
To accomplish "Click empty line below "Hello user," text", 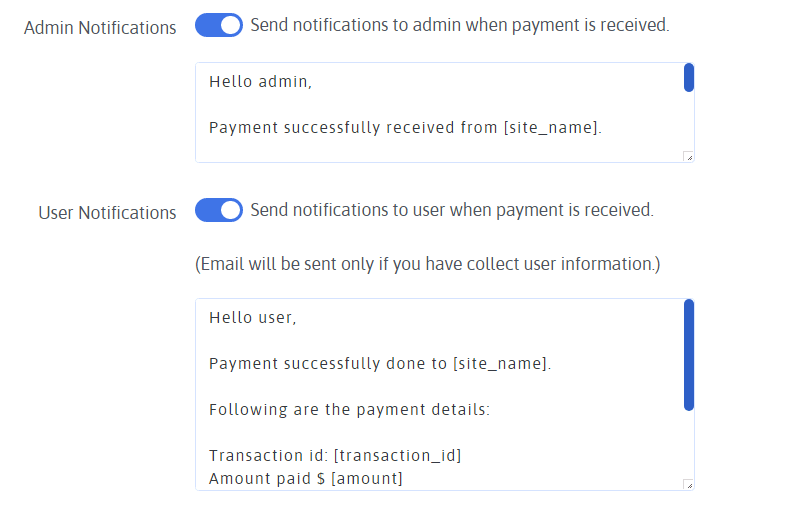I will (x=400, y=341).
